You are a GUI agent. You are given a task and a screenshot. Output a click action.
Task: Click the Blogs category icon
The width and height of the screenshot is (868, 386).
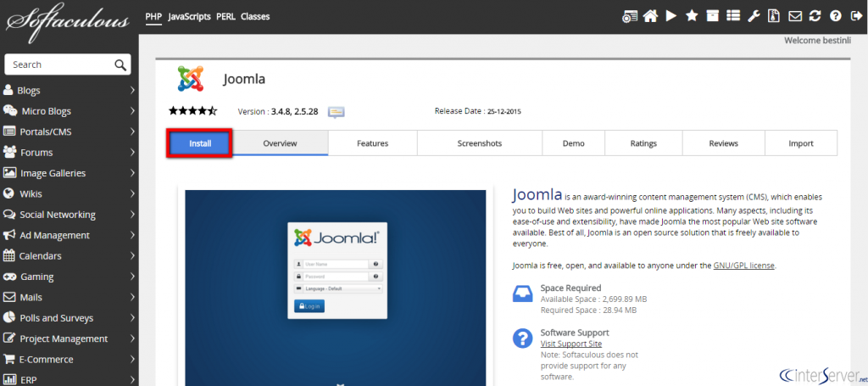pos(8,90)
